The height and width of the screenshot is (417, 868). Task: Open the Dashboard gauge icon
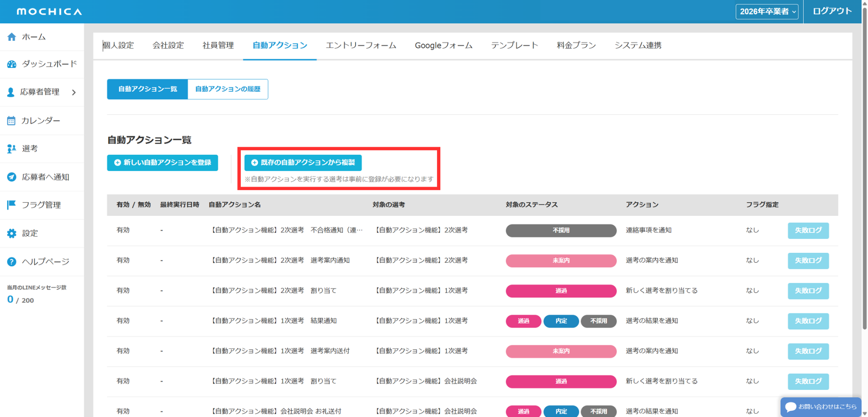(x=11, y=64)
